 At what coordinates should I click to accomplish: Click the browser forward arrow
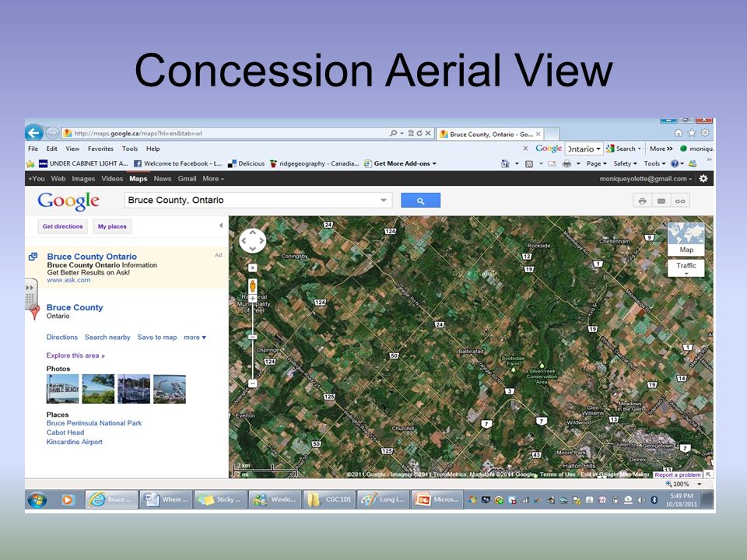[x=52, y=133]
